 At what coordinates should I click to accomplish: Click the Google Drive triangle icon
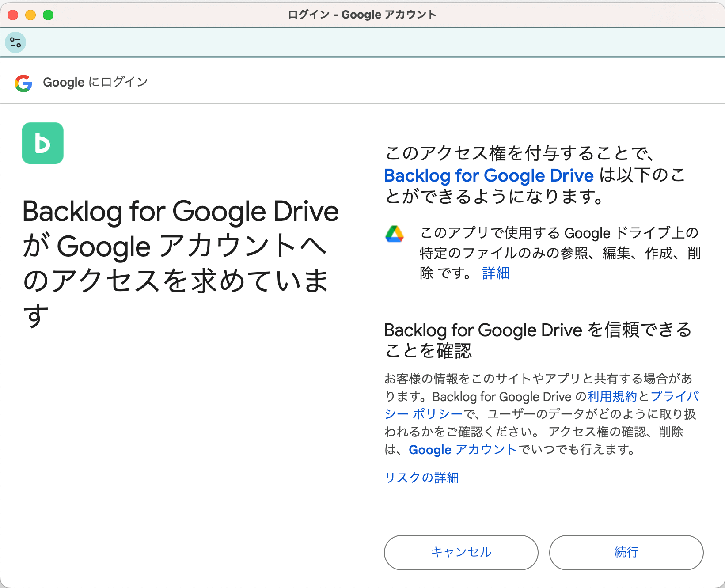[395, 234]
